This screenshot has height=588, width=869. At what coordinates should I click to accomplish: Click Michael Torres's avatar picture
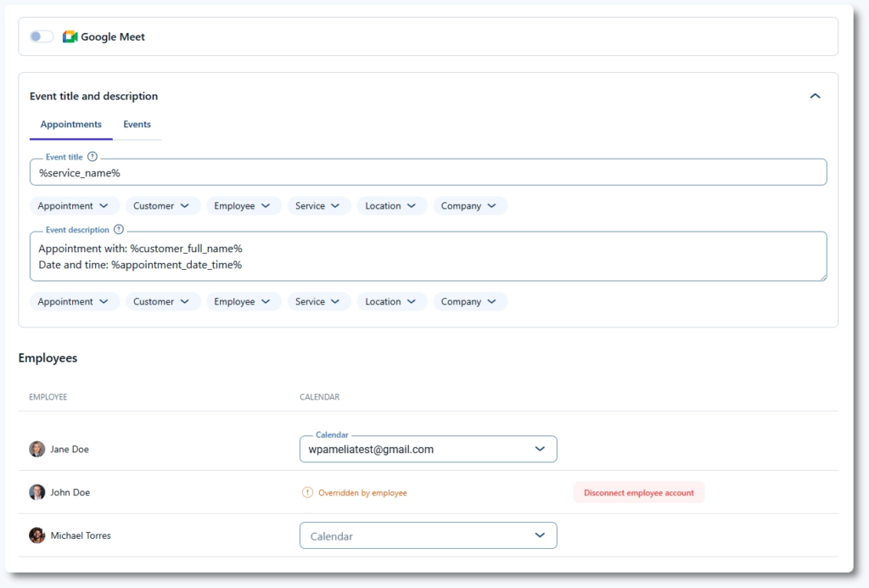click(37, 535)
